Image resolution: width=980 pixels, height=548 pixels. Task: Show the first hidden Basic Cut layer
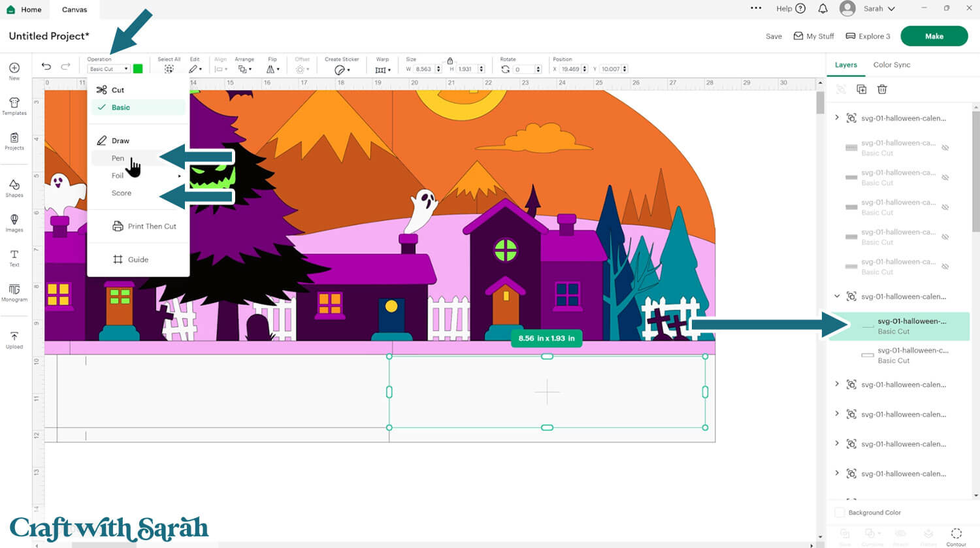pyautogui.click(x=945, y=148)
